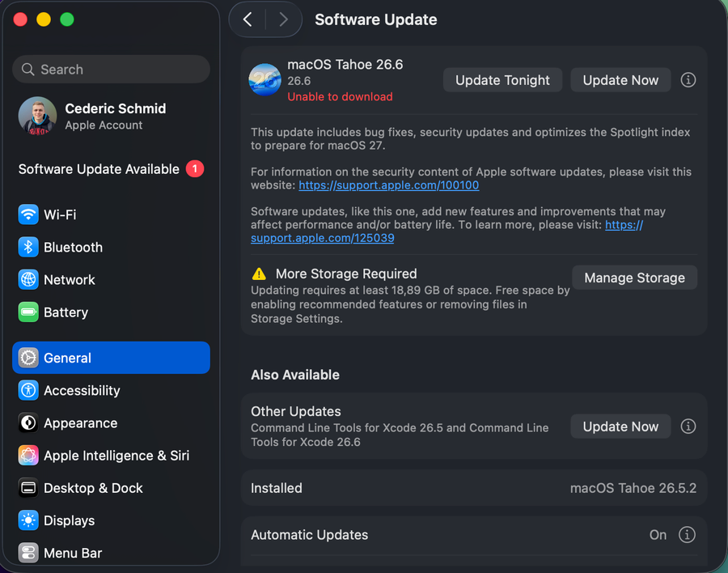
Task: Close the window with the red button
Action: click(x=20, y=19)
